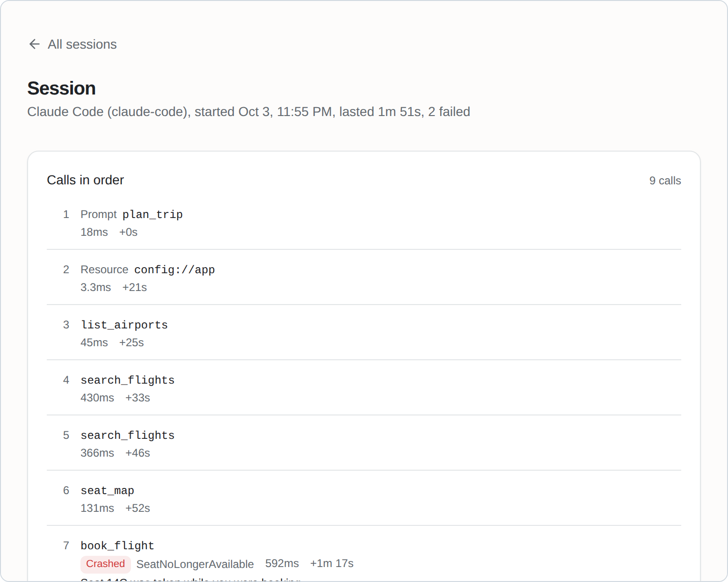Open the All sessions link
The width and height of the screenshot is (728, 582).
tap(73, 44)
